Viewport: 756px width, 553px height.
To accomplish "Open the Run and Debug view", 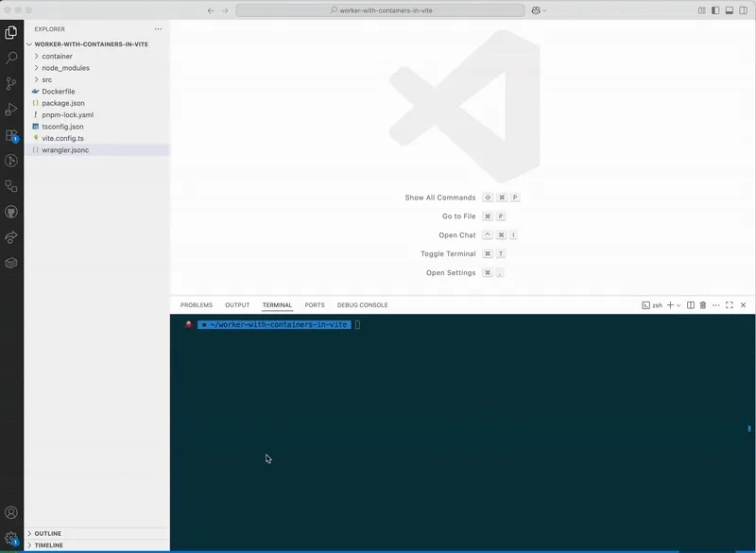I will tap(11, 108).
